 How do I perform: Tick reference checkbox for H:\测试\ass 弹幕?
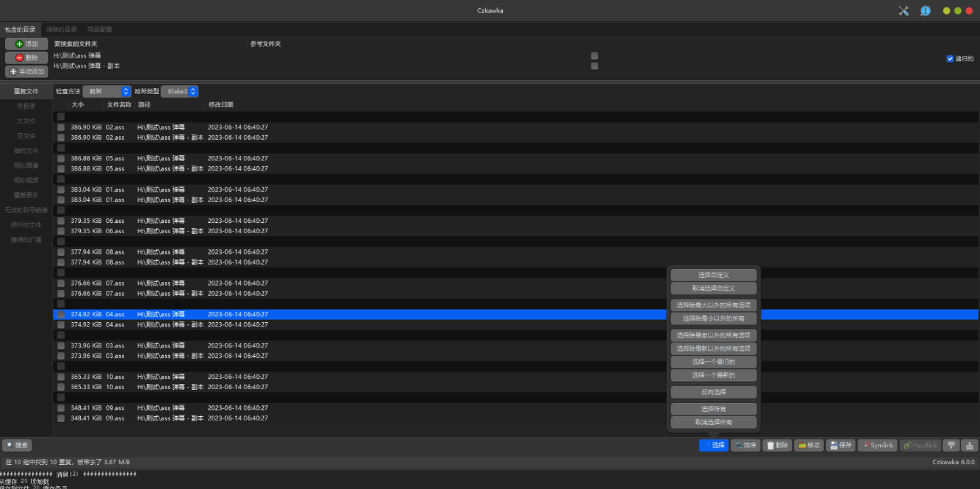pos(594,55)
